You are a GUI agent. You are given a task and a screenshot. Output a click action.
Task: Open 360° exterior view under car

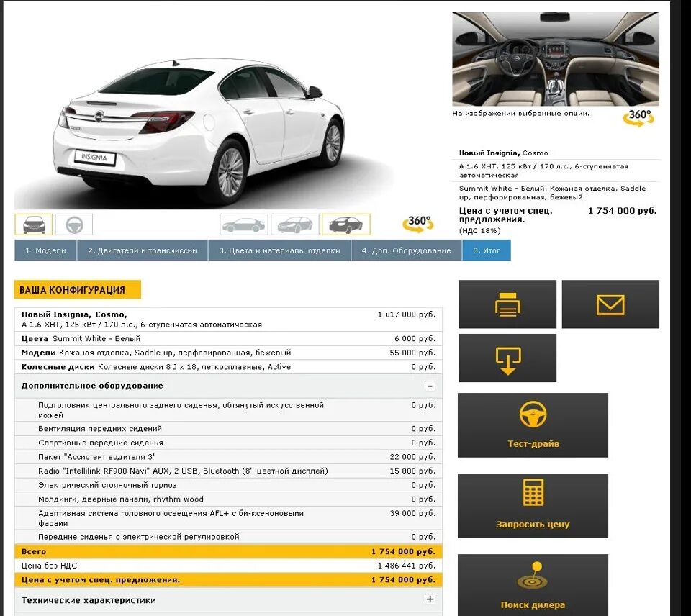(x=417, y=223)
